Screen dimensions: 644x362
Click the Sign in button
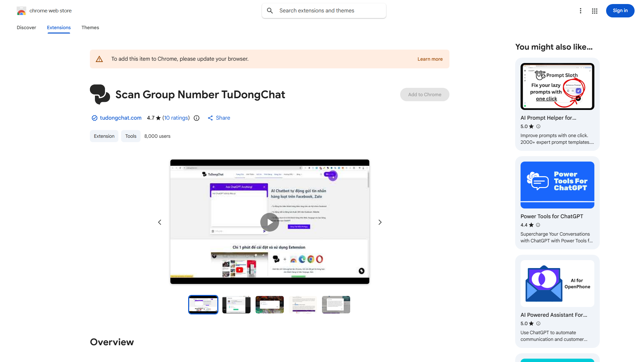[620, 11]
